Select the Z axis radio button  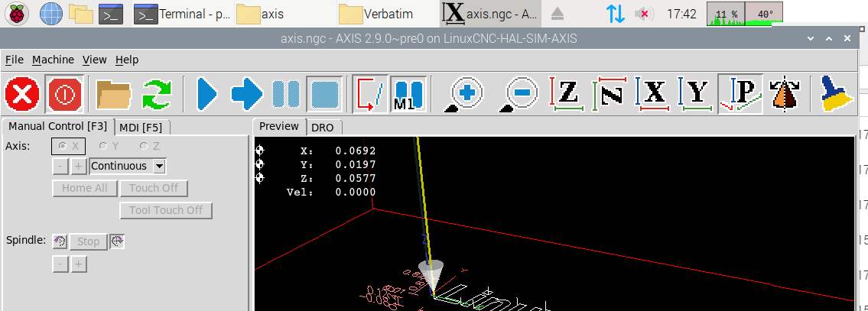click(x=150, y=146)
